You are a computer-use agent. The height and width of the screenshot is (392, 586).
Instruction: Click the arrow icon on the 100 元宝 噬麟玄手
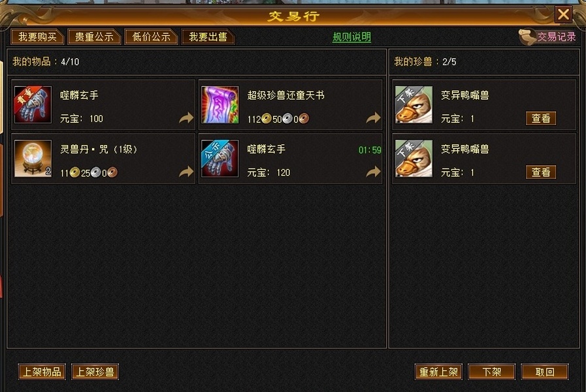pos(186,118)
